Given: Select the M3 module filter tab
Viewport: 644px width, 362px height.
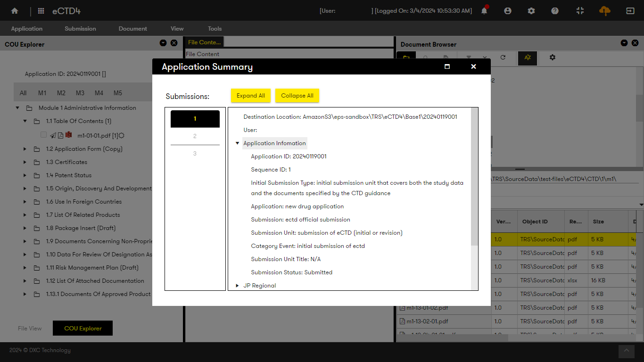Looking at the screenshot, I should tap(80, 93).
